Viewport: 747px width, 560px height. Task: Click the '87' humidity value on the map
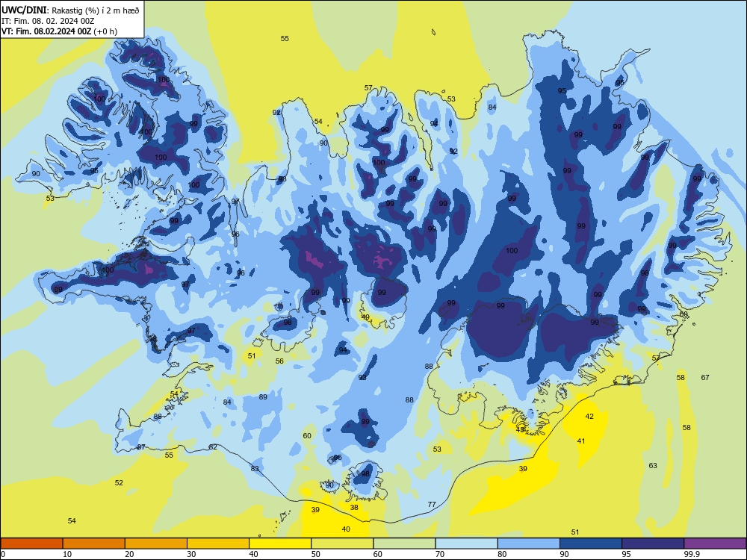coord(141,447)
